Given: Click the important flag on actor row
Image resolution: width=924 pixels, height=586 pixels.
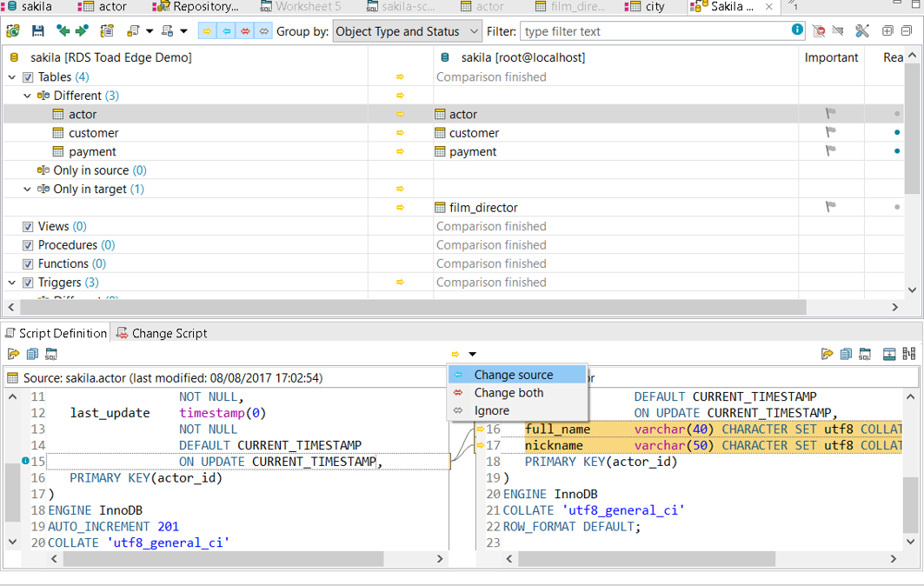Looking at the screenshot, I should [x=831, y=113].
